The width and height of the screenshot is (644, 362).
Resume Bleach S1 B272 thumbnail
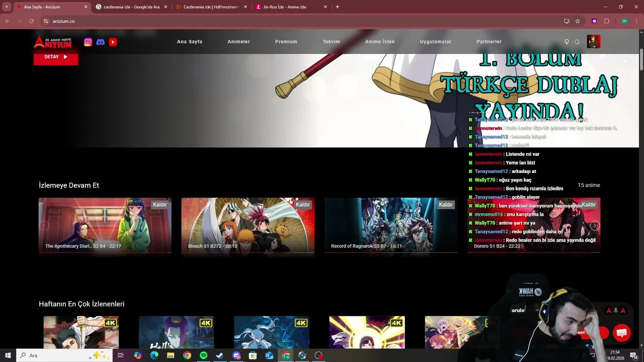click(248, 225)
